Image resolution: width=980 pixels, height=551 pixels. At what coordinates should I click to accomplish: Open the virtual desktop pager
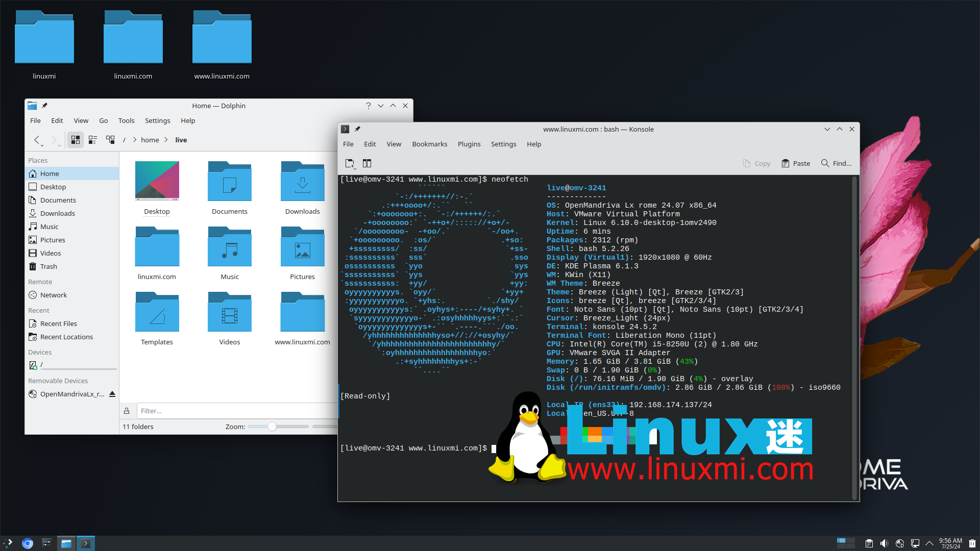point(846,543)
